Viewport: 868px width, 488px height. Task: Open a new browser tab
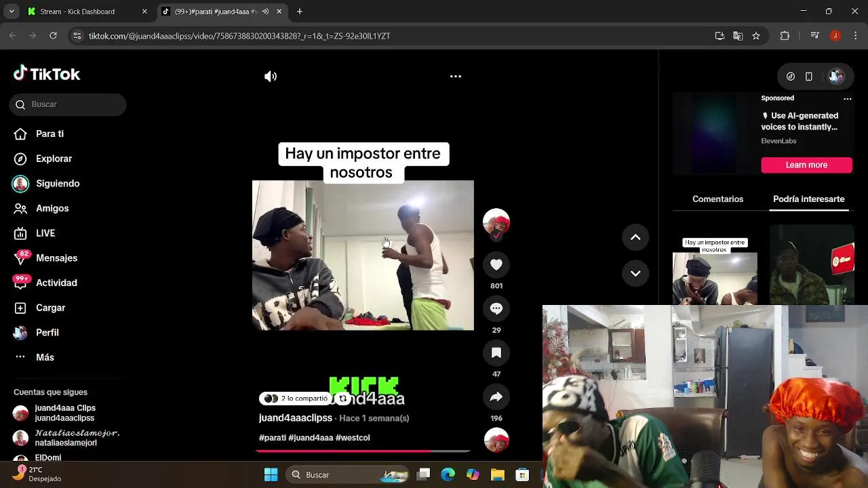coord(300,12)
